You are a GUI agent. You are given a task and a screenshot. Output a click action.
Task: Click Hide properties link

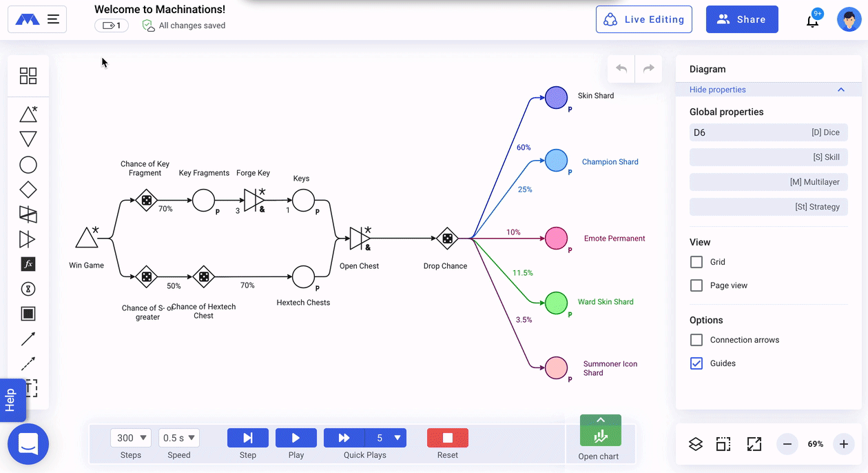(x=717, y=90)
